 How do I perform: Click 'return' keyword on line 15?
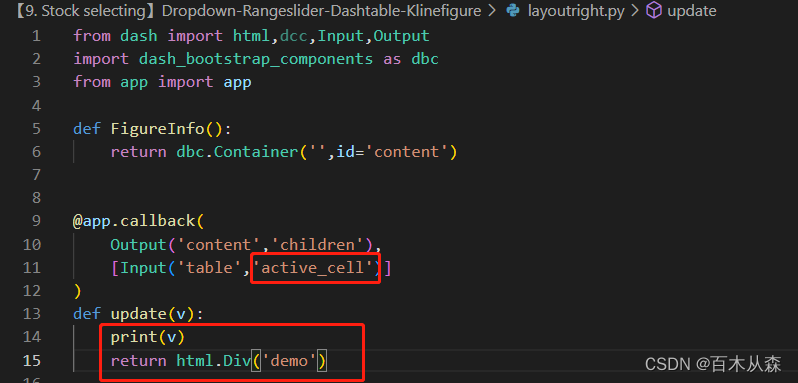click(138, 361)
